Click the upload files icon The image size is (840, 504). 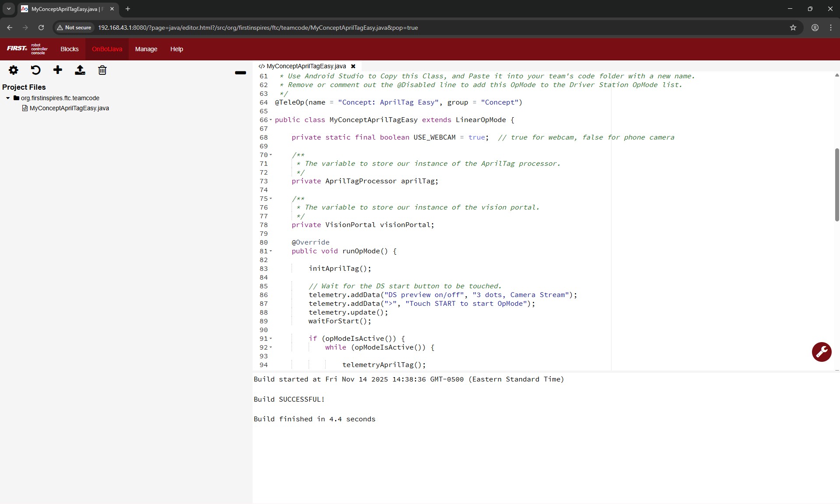click(80, 70)
